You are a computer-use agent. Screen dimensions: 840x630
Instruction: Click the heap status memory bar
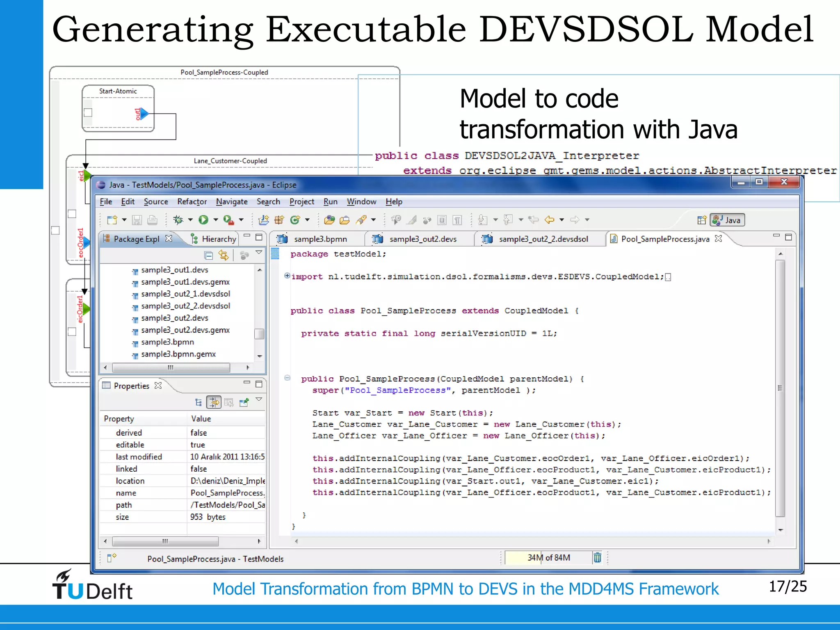pyautogui.click(x=548, y=558)
